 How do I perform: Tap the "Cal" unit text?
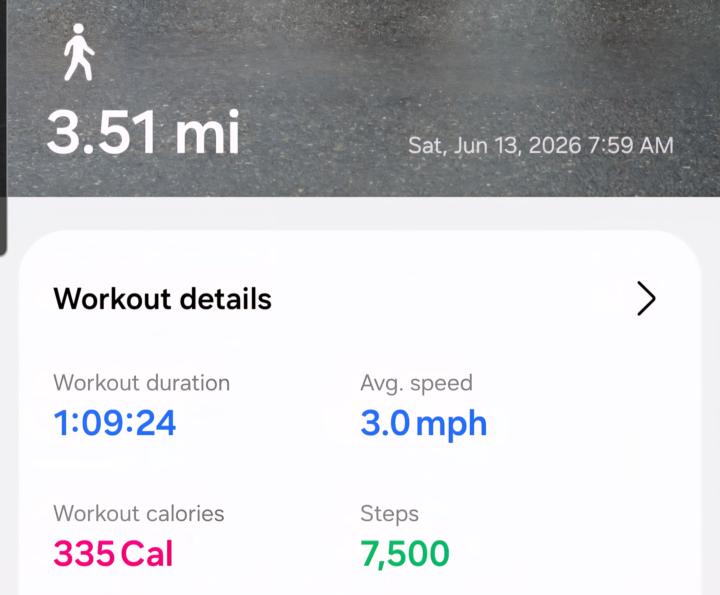(147, 553)
